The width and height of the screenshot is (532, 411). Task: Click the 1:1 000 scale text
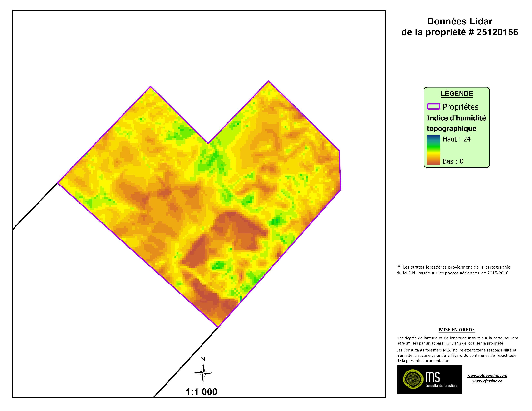pyautogui.click(x=202, y=392)
